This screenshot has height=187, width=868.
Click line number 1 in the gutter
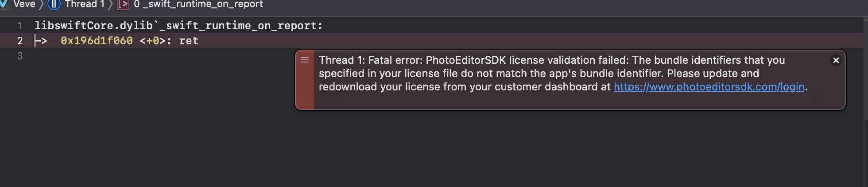pos(20,26)
